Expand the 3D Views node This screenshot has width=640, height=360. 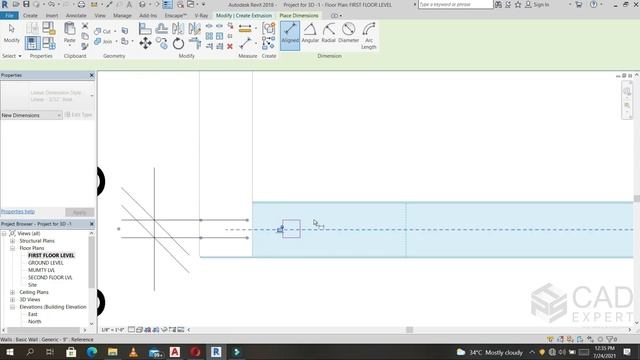click(x=12, y=300)
